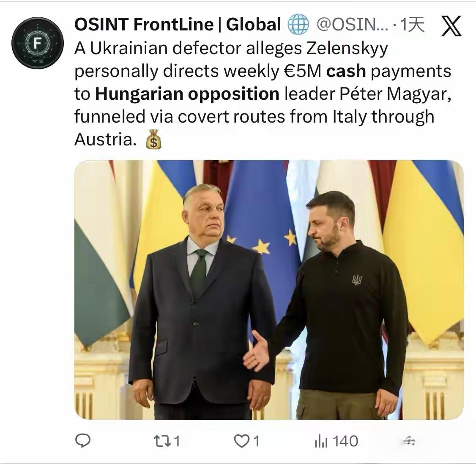The height and width of the screenshot is (465, 476).
Task: Click the money bag emoji
Action: 154,139
